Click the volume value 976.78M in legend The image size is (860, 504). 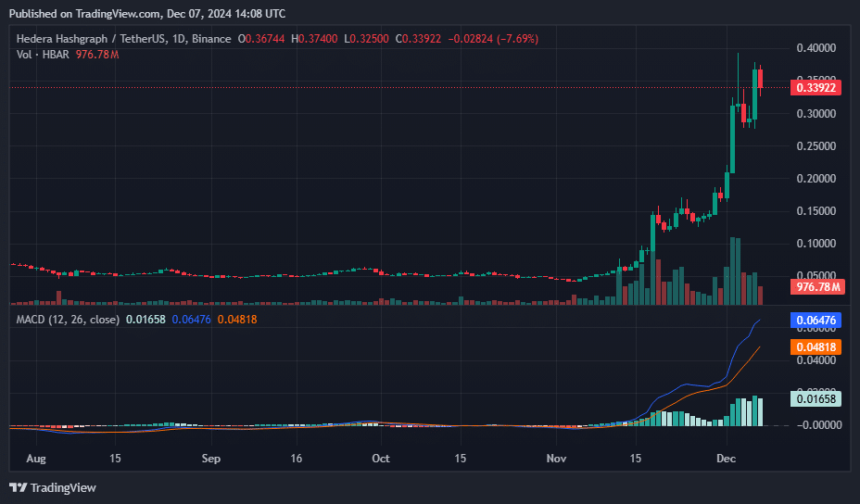pyautogui.click(x=97, y=55)
